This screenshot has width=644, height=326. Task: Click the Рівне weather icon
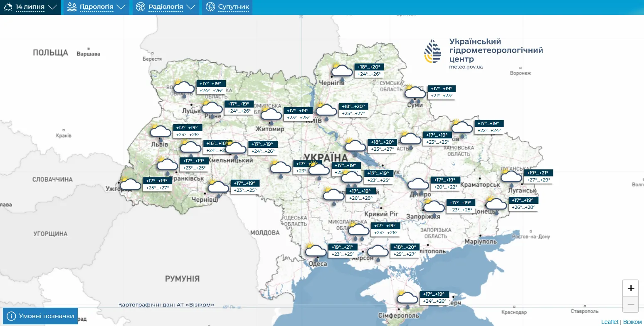click(212, 109)
